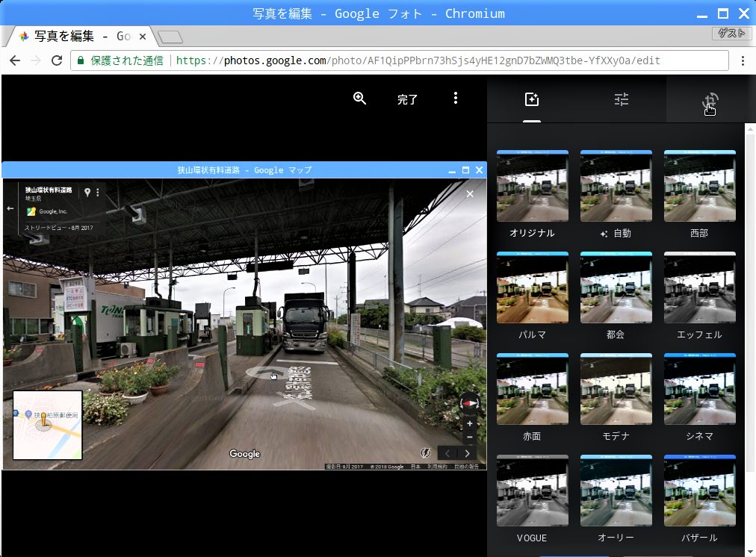Click the browser forward arrow

click(x=36, y=60)
